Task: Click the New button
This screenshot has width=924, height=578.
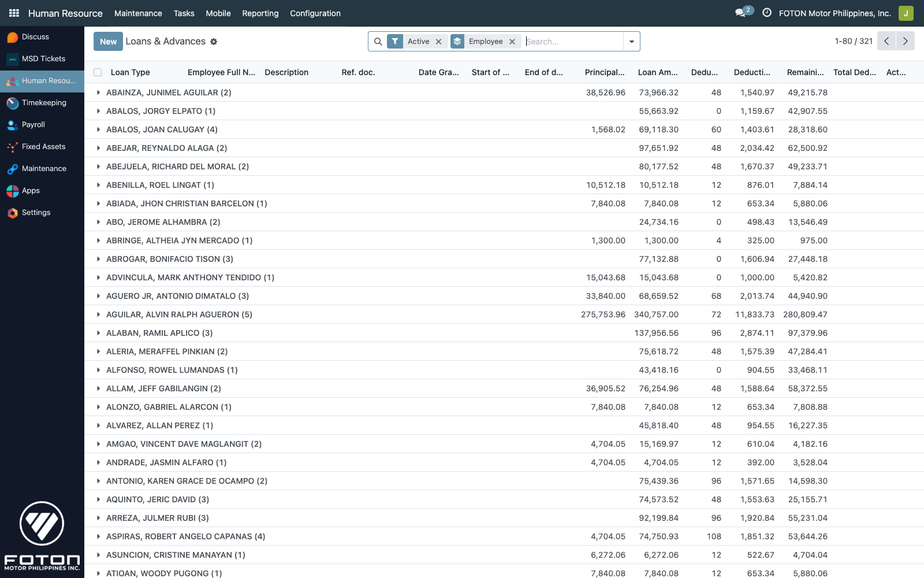Action: (x=108, y=41)
